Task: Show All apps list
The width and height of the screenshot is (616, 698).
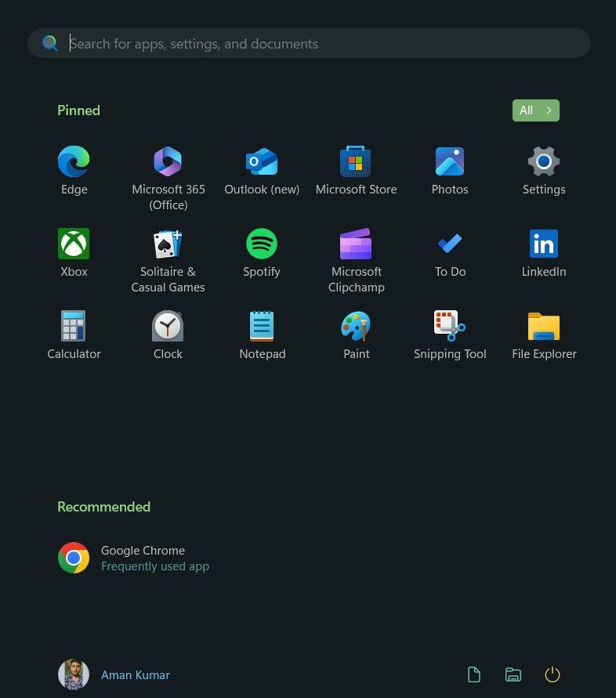Action: [x=536, y=110]
